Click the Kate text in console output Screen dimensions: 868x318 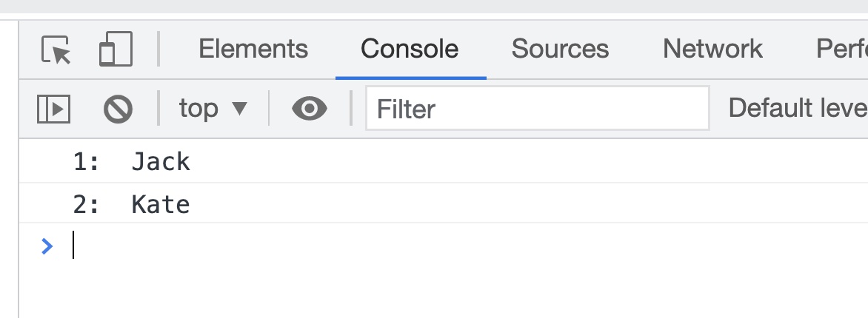161,204
